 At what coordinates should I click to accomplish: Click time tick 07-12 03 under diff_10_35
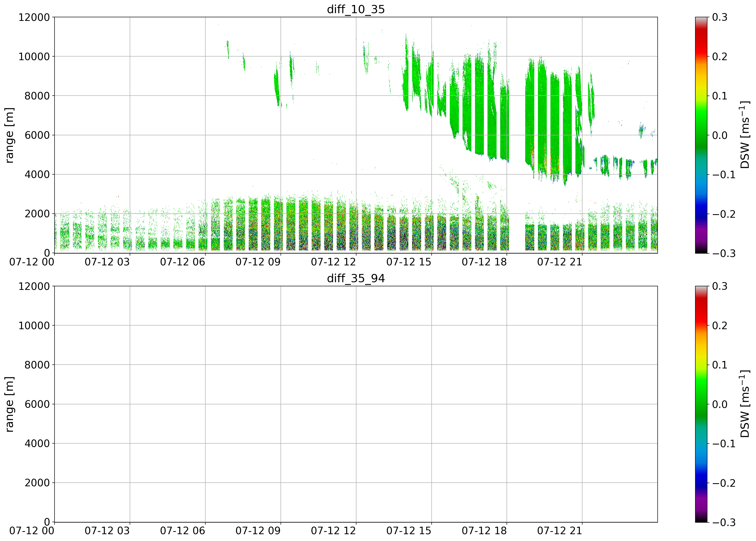107,262
